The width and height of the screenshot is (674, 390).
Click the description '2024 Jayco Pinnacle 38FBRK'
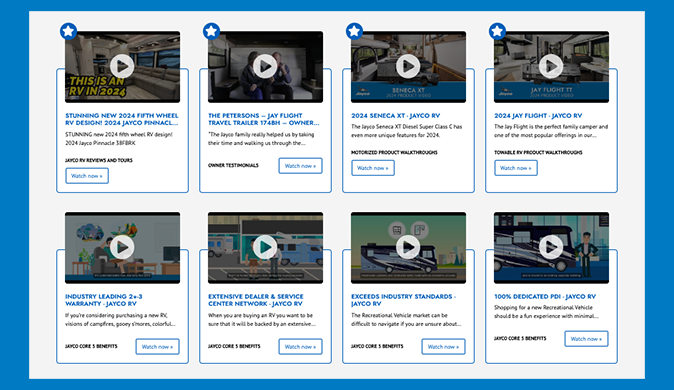tap(101, 143)
